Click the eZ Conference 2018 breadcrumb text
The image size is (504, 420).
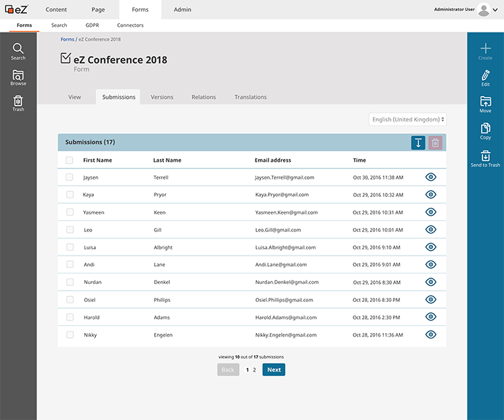click(99, 39)
